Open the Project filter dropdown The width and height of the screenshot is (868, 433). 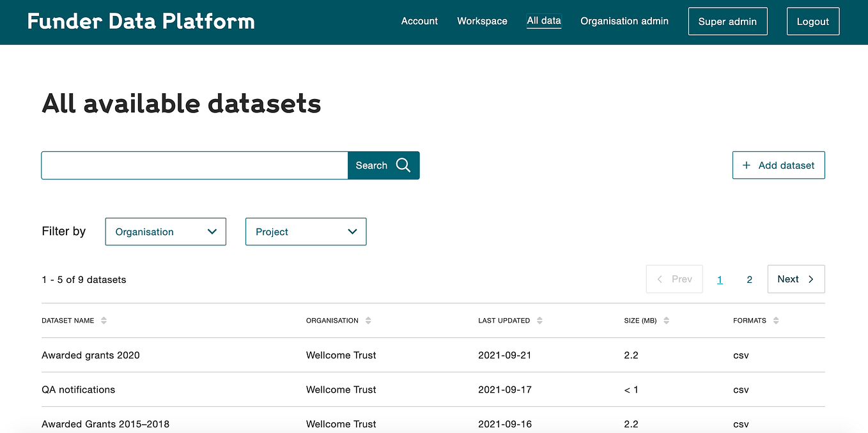[306, 231]
